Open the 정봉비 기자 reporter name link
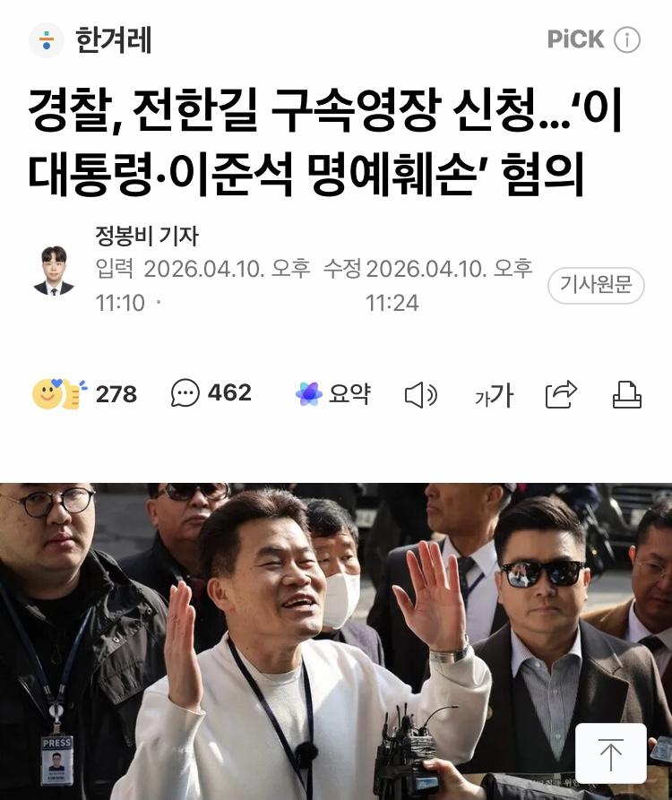Screen dimensions: 672x800 (x=147, y=236)
